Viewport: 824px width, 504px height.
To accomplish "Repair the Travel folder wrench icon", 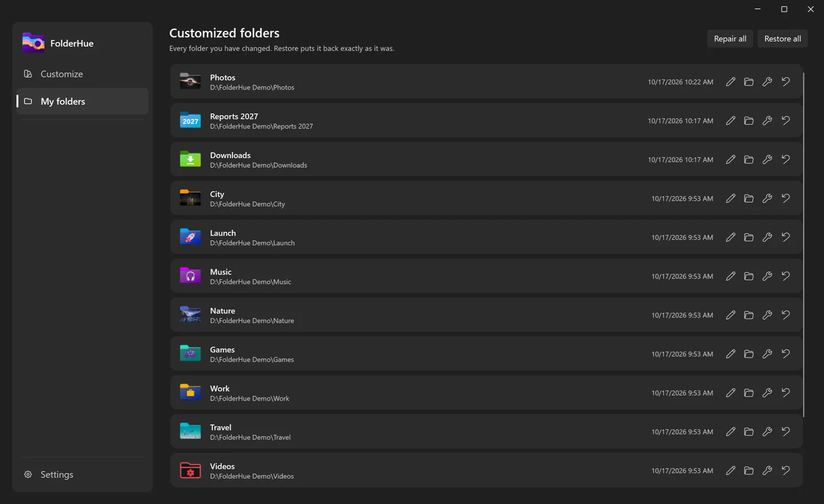I will pos(767,432).
